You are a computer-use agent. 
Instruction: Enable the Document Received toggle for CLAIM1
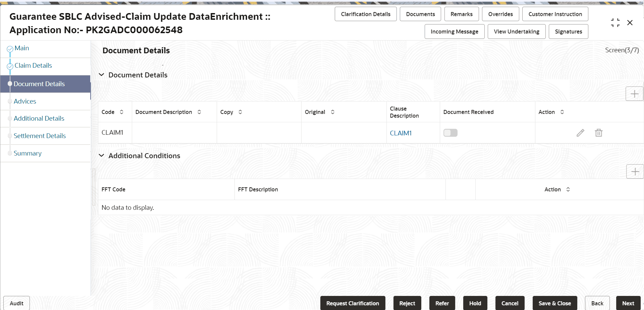tap(450, 133)
